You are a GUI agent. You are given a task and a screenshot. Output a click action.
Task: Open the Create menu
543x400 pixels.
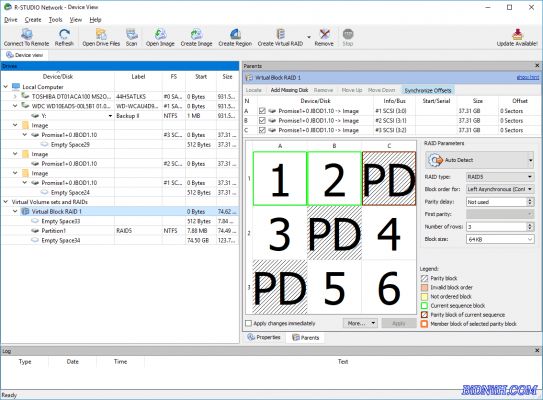33,20
